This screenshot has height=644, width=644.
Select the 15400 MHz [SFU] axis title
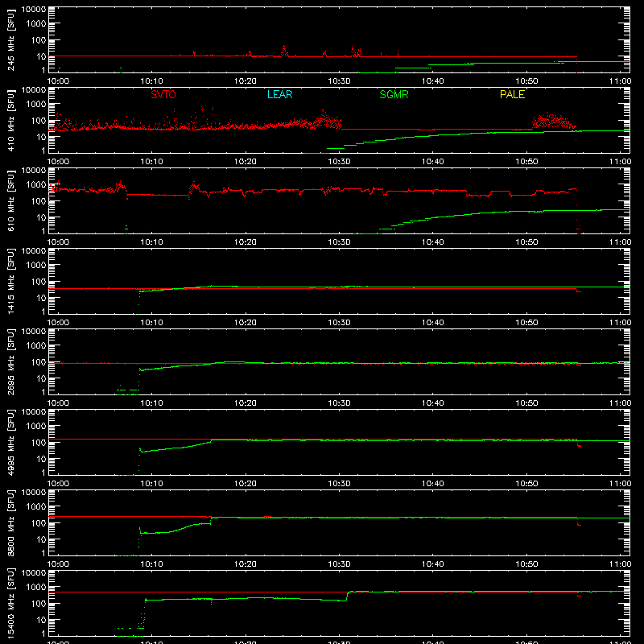11,603
